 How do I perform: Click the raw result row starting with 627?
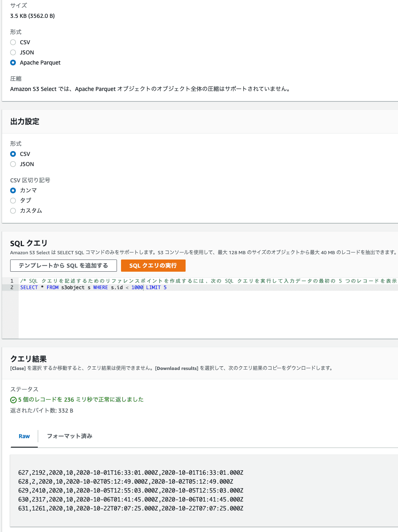point(131,473)
